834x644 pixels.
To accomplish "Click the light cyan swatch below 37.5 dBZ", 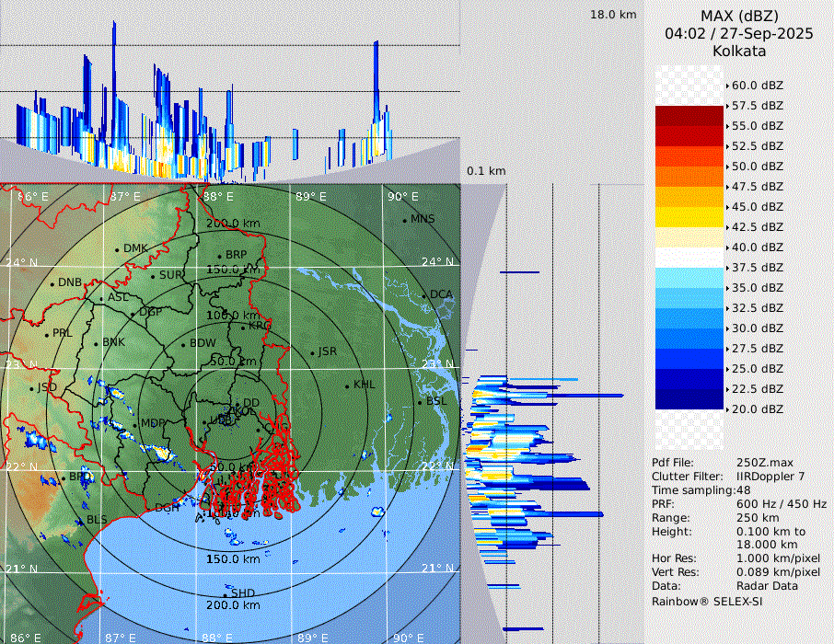I will coord(689,278).
